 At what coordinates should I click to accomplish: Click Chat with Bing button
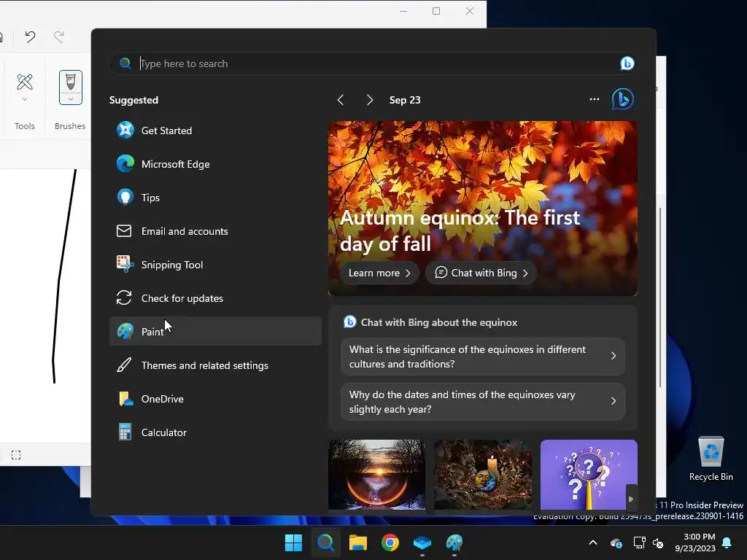point(481,273)
